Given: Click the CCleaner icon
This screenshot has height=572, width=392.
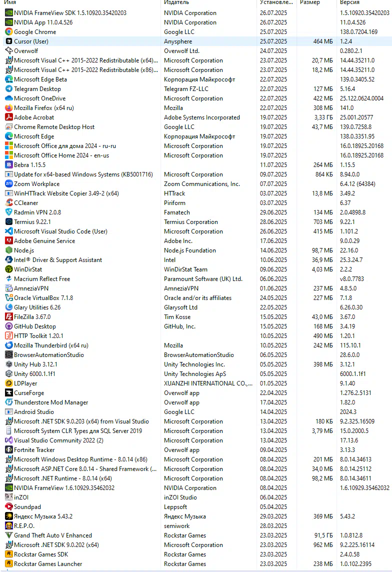Looking at the screenshot, I should pyautogui.click(x=9, y=203).
